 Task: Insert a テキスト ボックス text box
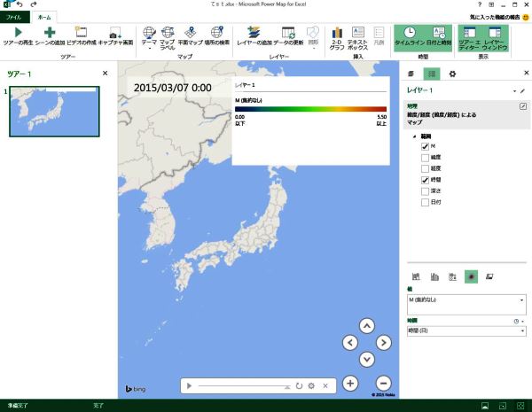coord(357,38)
